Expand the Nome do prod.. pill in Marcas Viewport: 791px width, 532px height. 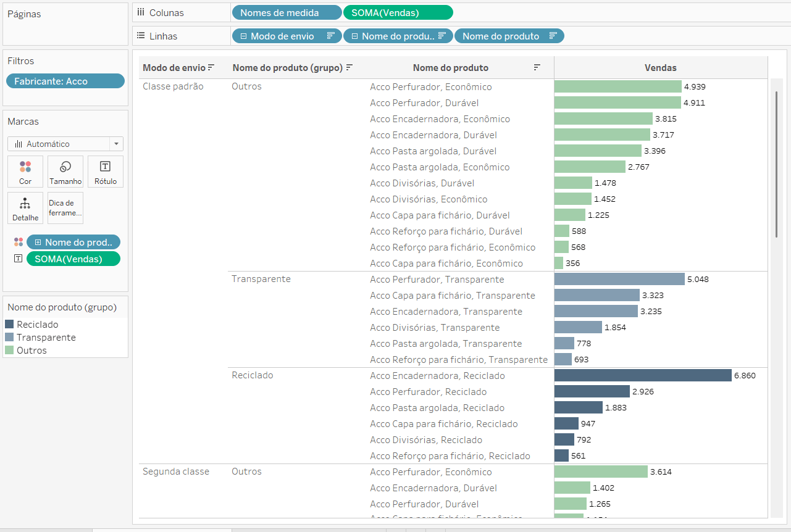[x=38, y=243]
